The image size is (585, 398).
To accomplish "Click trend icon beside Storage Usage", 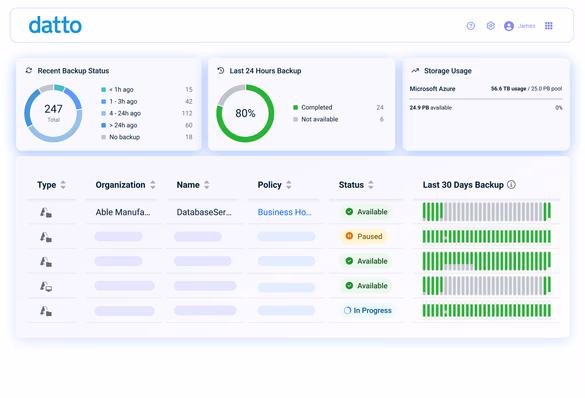I will click(415, 70).
